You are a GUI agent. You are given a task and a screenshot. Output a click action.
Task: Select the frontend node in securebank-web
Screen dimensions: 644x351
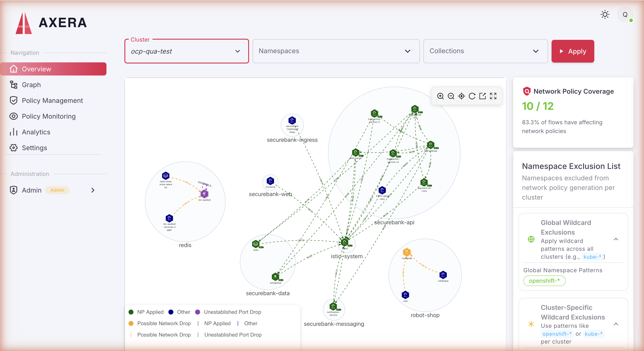coord(270,181)
